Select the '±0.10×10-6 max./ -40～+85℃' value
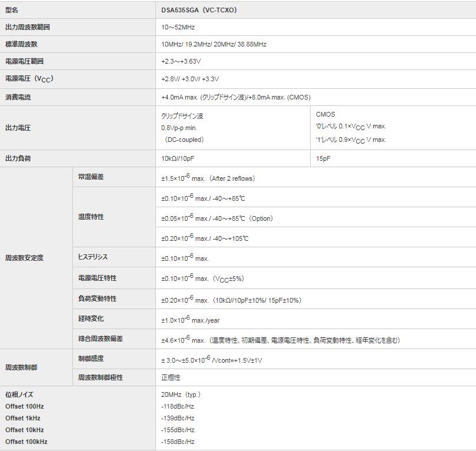The width and height of the screenshot is (476, 451). tap(203, 198)
